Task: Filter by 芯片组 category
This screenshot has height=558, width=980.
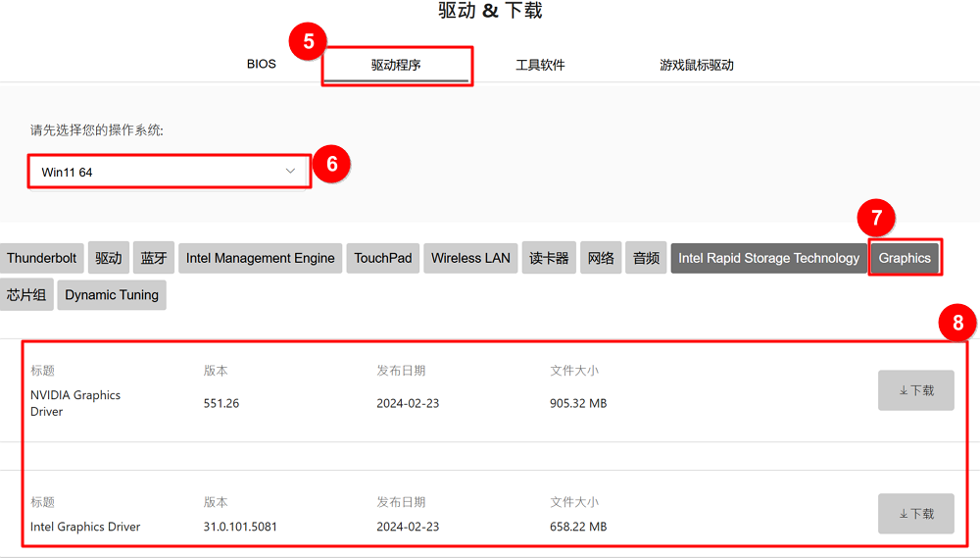Action: tap(26, 295)
